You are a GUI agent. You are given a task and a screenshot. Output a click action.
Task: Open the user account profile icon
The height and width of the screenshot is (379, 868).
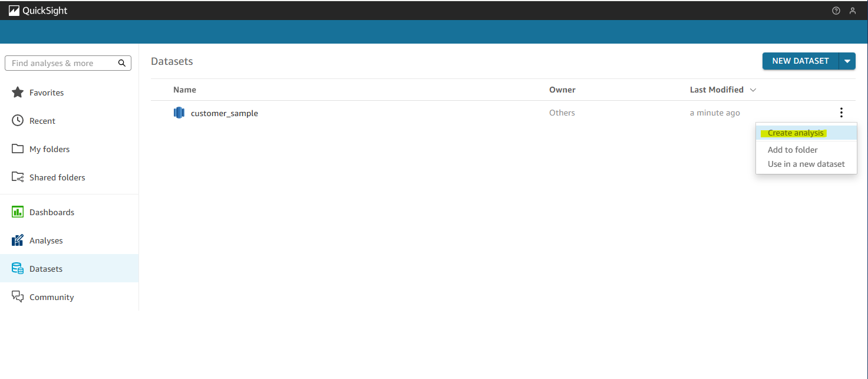[852, 11]
